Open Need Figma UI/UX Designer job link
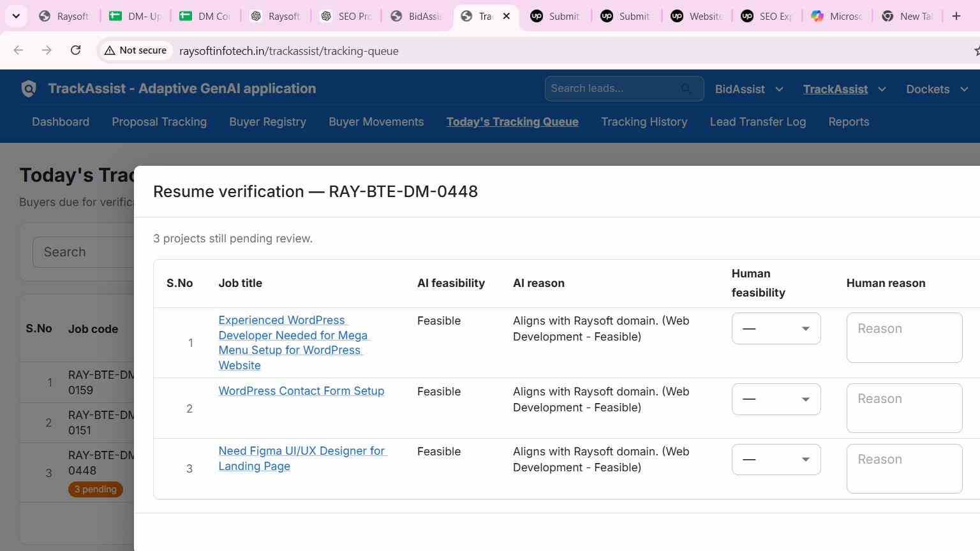980x551 pixels. [x=302, y=459]
